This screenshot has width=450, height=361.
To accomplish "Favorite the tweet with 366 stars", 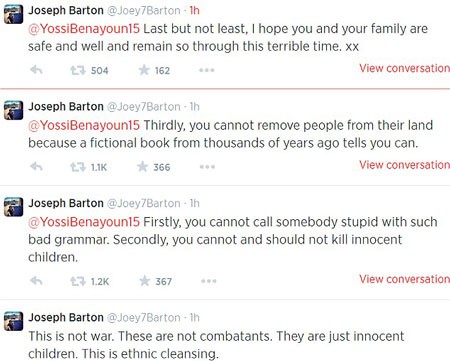I will (143, 166).
